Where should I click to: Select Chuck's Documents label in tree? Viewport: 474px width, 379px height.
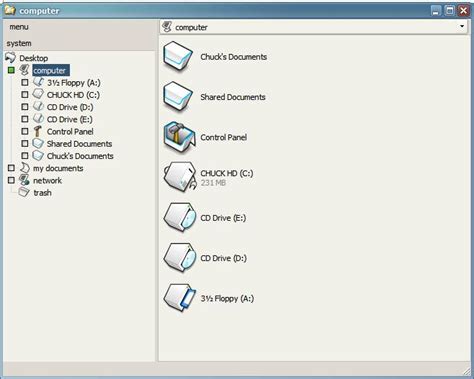pos(80,156)
